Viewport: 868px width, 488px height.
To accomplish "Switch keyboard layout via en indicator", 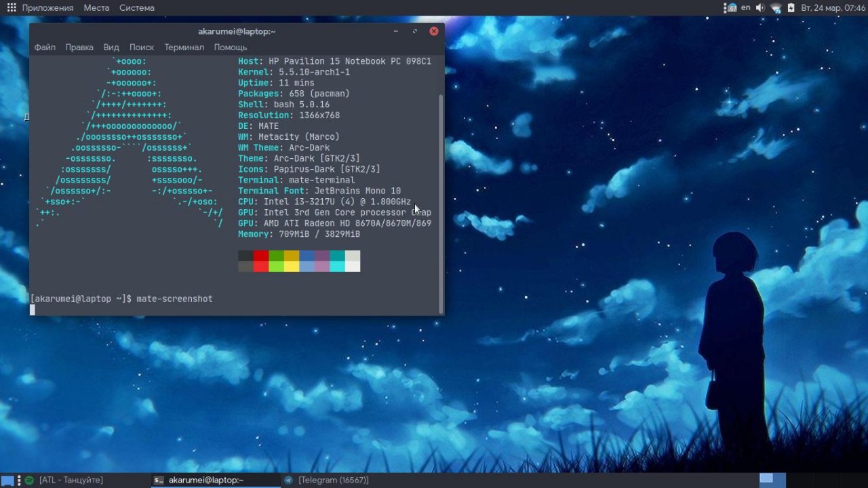I will pos(746,8).
